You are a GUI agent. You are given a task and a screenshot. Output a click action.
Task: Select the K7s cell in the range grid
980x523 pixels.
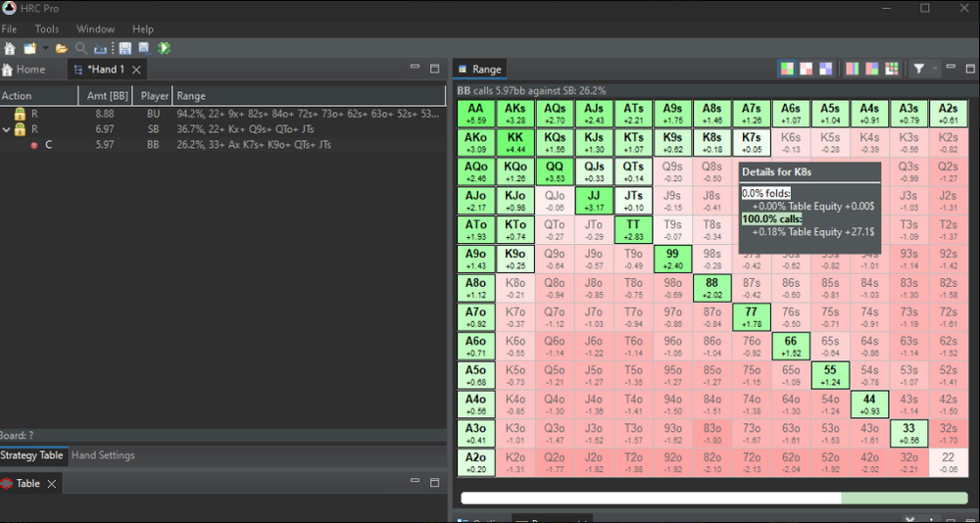click(x=752, y=142)
